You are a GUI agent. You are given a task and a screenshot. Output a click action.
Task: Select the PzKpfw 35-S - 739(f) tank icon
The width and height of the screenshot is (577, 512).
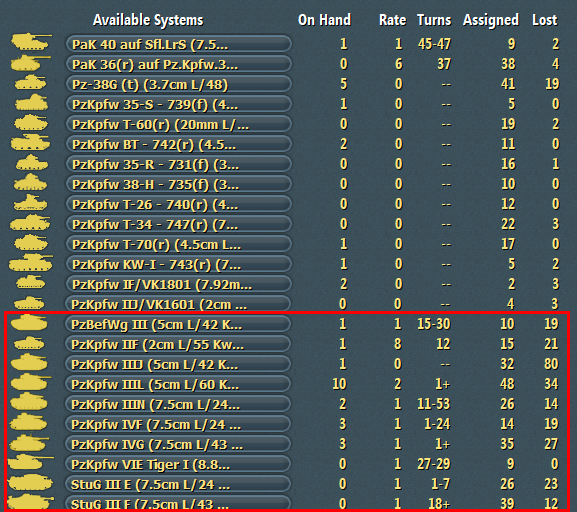click(31, 102)
